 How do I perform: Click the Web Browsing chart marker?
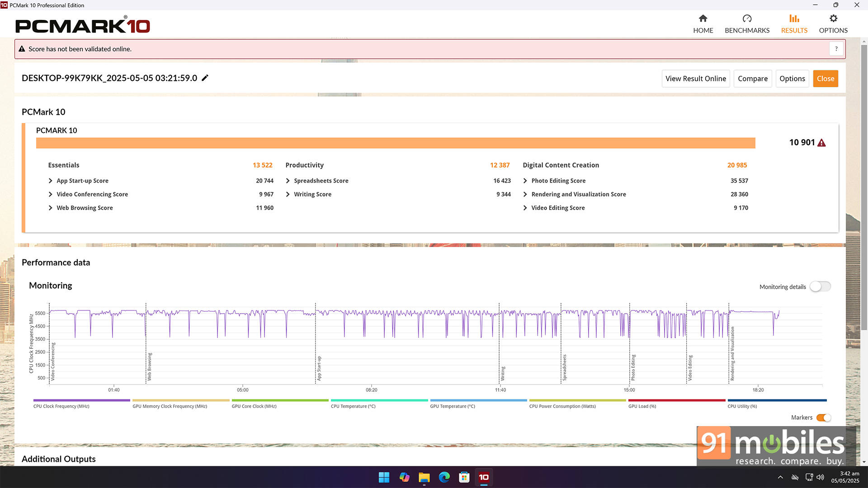(x=149, y=366)
